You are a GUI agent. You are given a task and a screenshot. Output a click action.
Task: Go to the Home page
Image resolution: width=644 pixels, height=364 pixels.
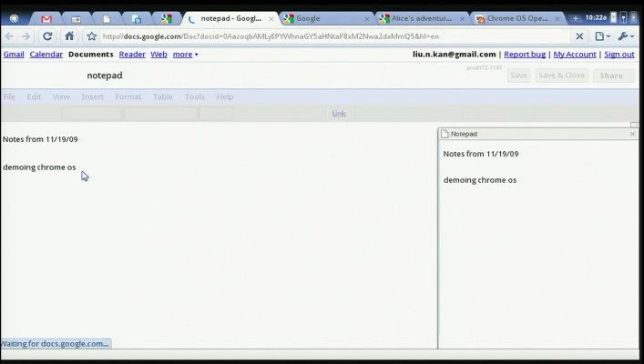point(69,36)
